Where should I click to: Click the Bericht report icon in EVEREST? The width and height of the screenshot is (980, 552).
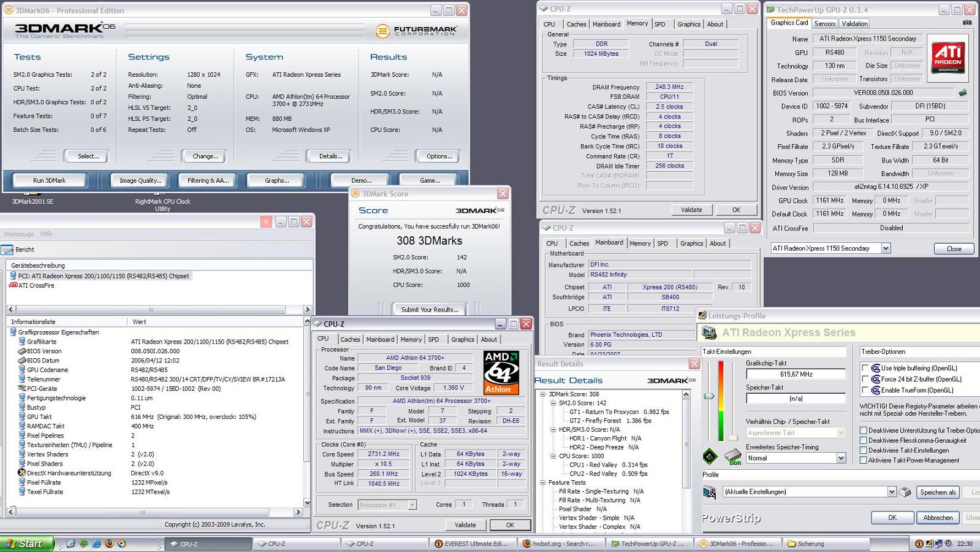click(x=7, y=250)
